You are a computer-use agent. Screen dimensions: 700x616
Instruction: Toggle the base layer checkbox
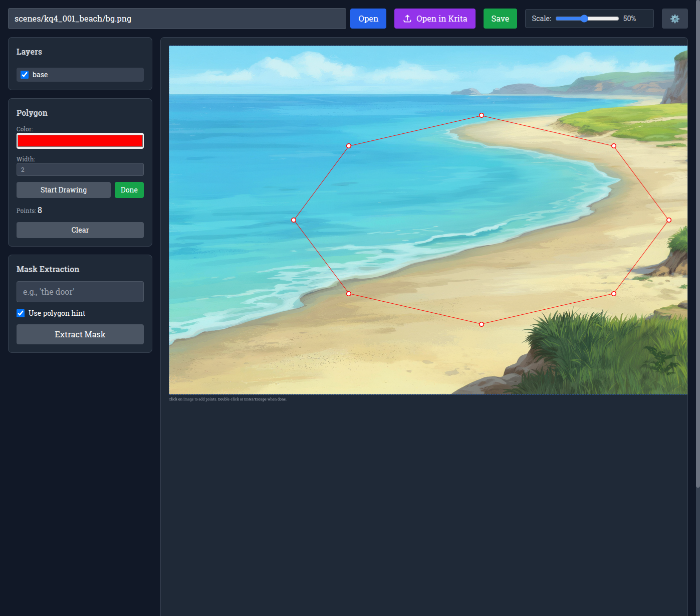tap(25, 75)
